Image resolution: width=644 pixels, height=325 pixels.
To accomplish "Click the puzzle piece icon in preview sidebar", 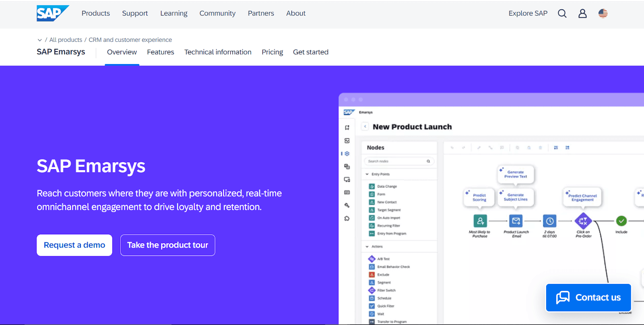I will [347, 219].
